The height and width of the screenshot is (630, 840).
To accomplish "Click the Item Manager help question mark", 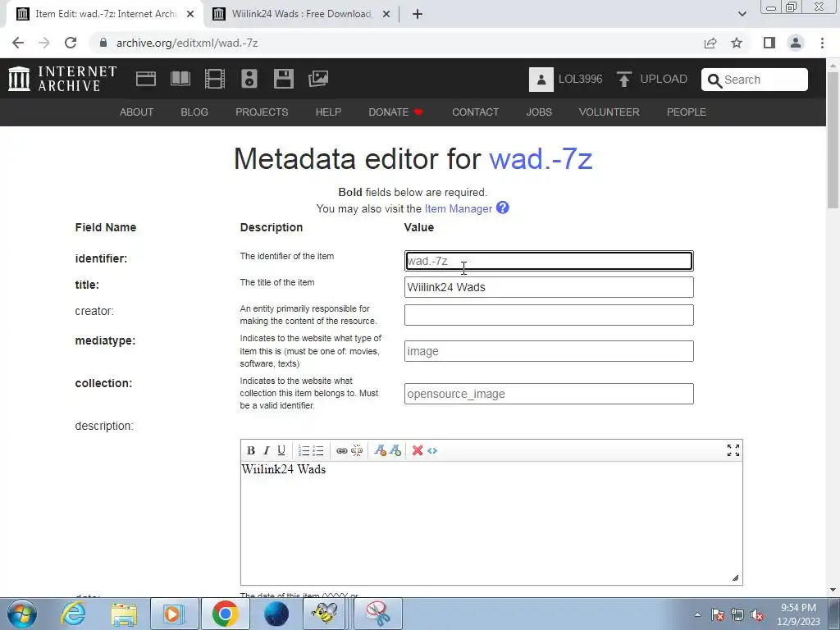I will (503, 208).
